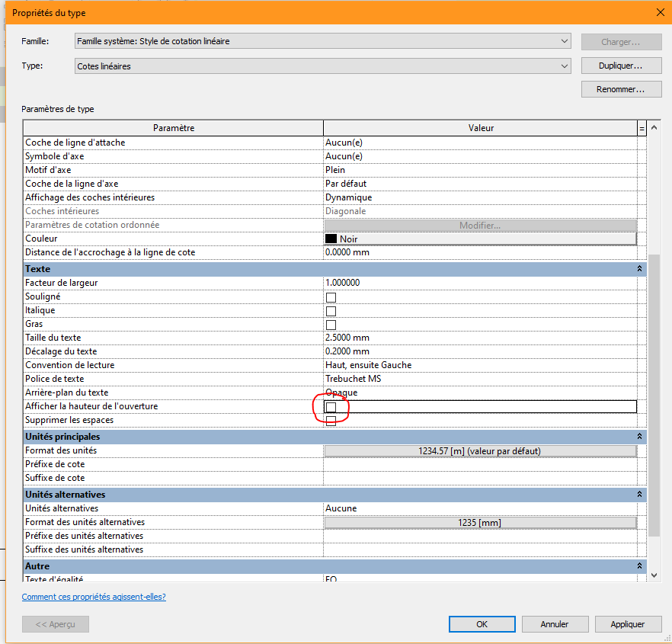Collapse the Autre section
Screen dimensions: 672x644
(x=640, y=566)
